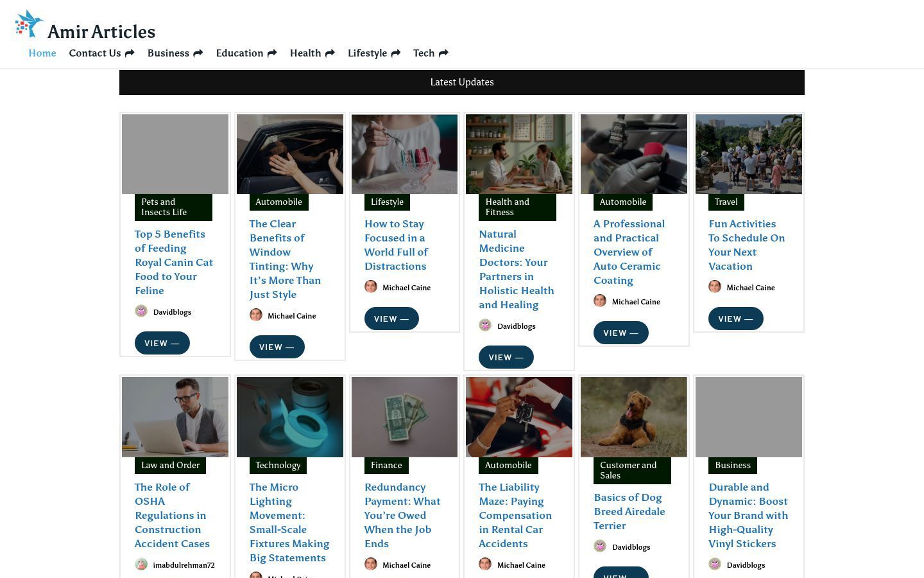Open article "How to Stay Focused" title
Screen dimensions: 924x578
[396, 245]
